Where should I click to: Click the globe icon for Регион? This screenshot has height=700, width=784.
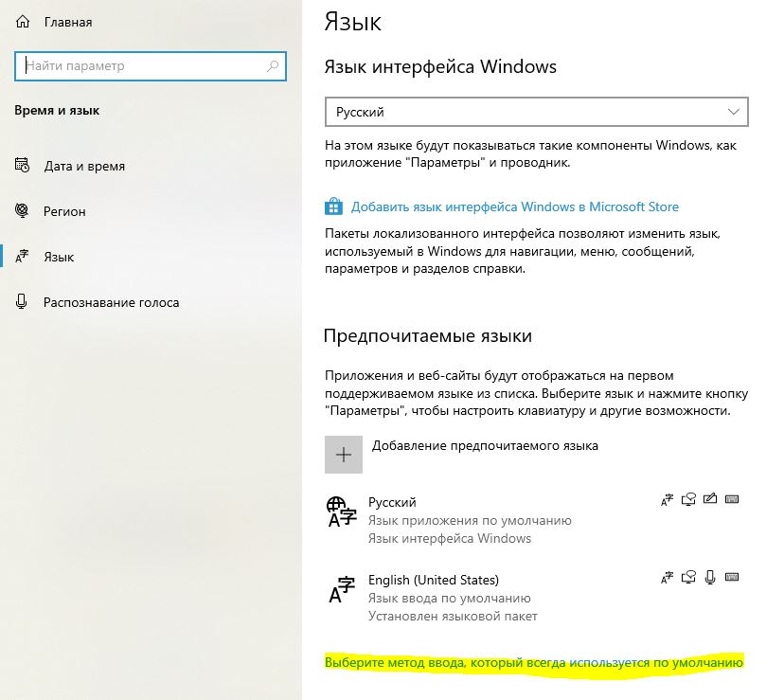coord(22,210)
